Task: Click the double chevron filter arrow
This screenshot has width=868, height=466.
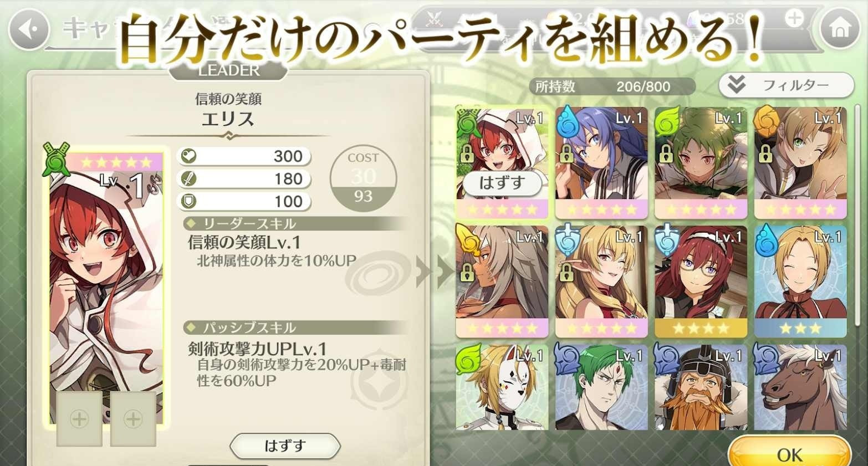Action: [x=736, y=84]
